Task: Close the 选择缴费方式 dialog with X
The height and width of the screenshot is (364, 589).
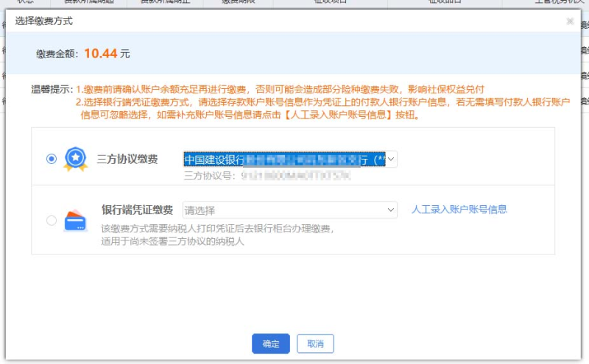Action: 570,21
